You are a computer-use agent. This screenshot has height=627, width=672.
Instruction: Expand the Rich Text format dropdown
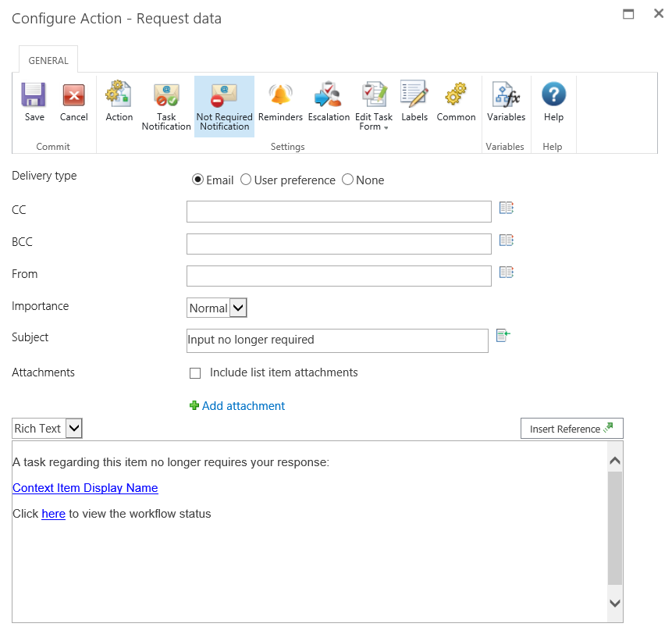click(73, 429)
